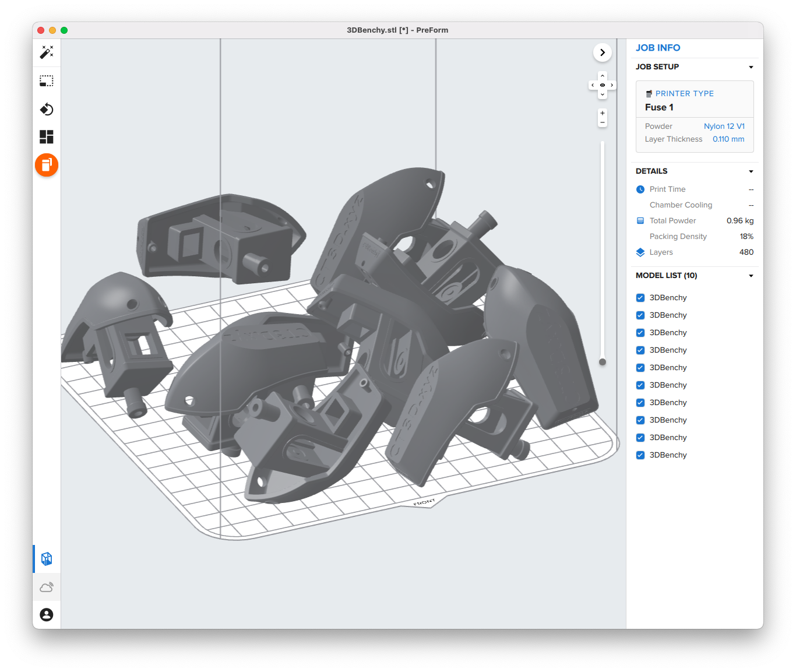The image size is (796, 672).
Task: Click the Total Powder label
Action: (x=673, y=221)
